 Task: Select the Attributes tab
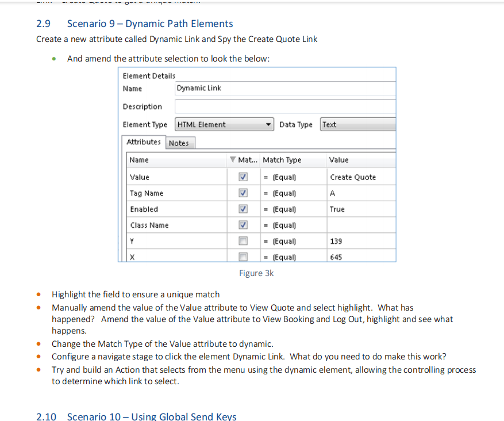tap(144, 142)
